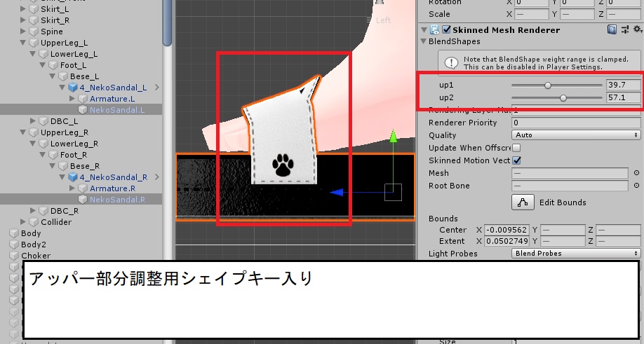644x344 pixels.
Task: Click the hierarchy panel vertical scrollbar
Action: tap(167, 22)
